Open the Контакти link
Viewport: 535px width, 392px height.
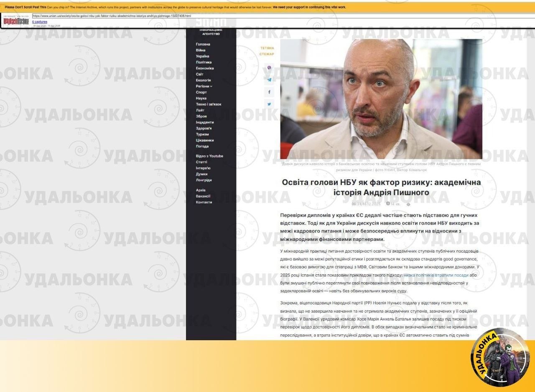click(204, 202)
